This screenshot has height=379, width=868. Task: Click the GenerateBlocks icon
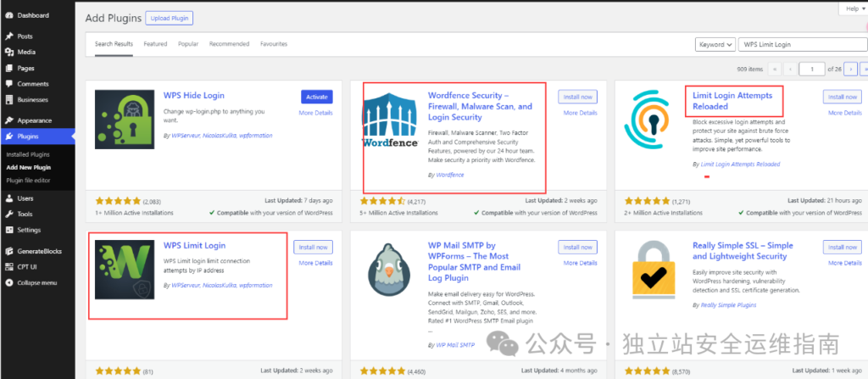point(8,251)
